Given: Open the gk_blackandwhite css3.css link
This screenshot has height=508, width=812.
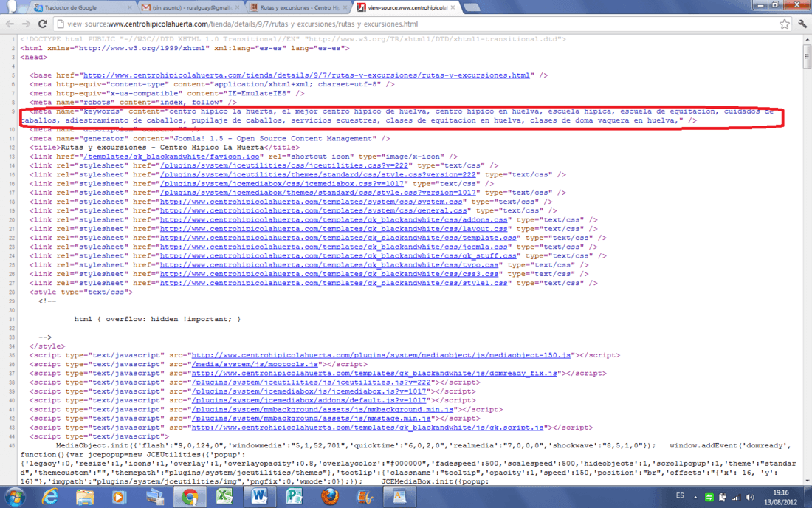Looking at the screenshot, I should tap(329, 274).
